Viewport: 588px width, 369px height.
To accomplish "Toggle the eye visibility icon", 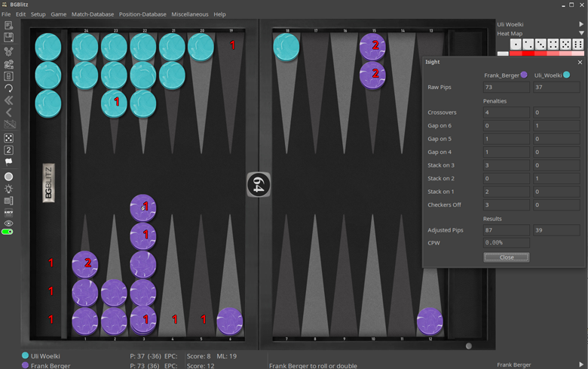I will (8, 223).
